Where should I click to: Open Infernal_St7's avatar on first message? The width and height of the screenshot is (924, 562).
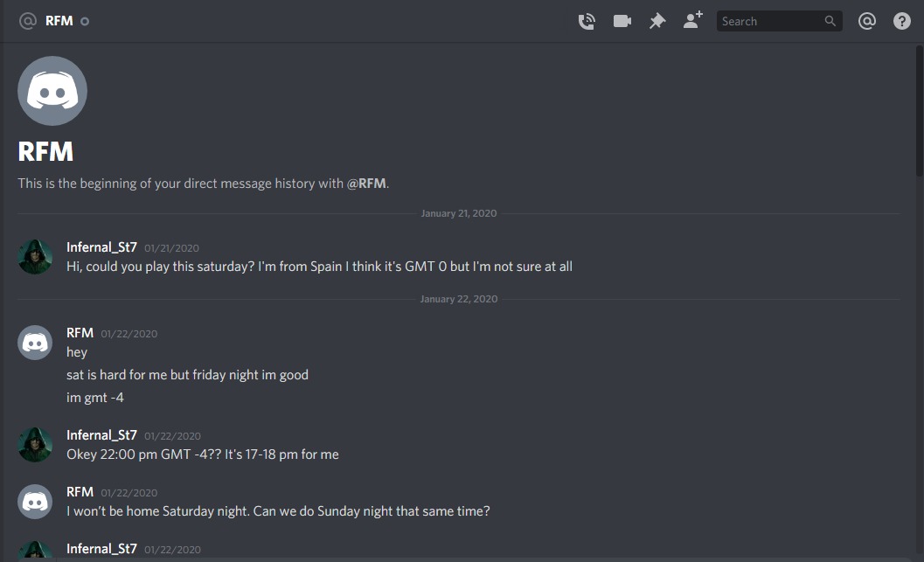(x=35, y=257)
